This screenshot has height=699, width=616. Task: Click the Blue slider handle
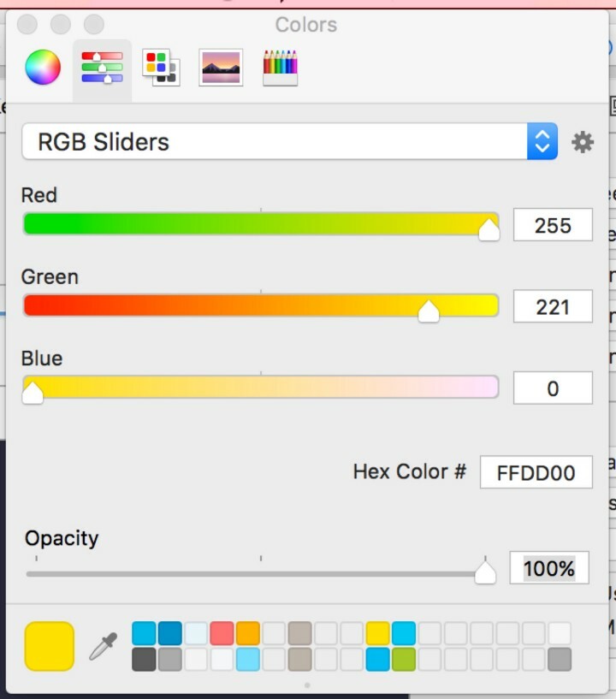[33, 393]
